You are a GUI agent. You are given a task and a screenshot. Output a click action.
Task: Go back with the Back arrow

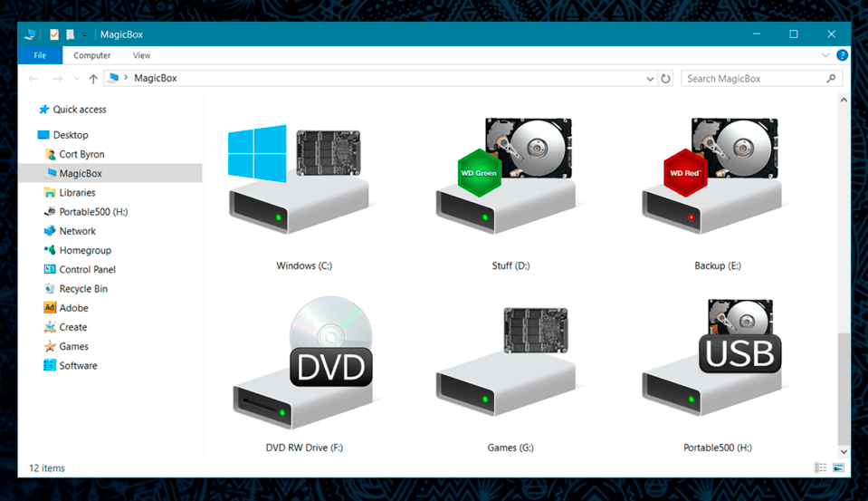pyautogui.click(x=33, y=79)
